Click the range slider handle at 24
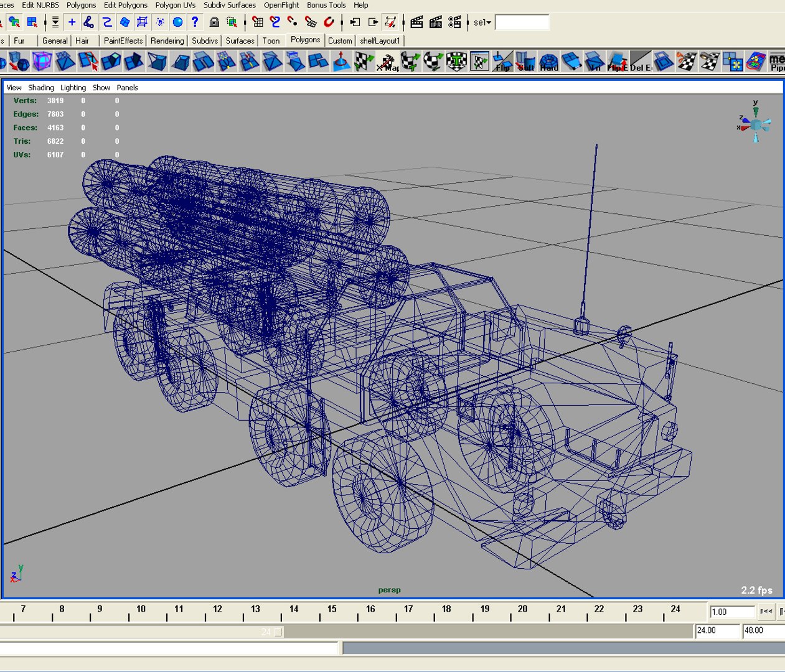Screen dimensions: 785x672 278,632
